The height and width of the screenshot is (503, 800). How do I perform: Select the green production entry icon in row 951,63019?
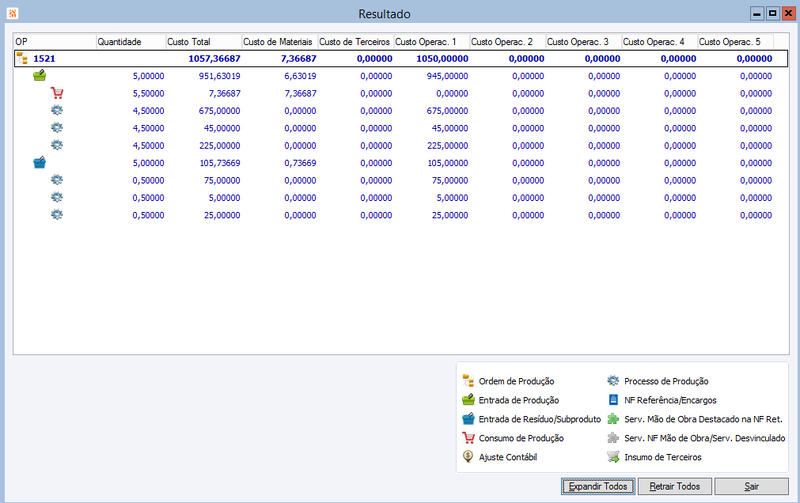click(40, 76)
